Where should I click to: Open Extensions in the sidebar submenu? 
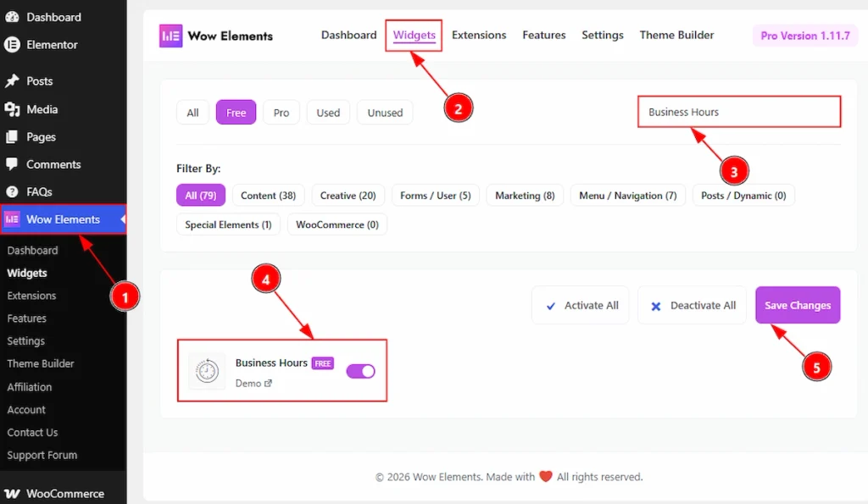point(31,296)
